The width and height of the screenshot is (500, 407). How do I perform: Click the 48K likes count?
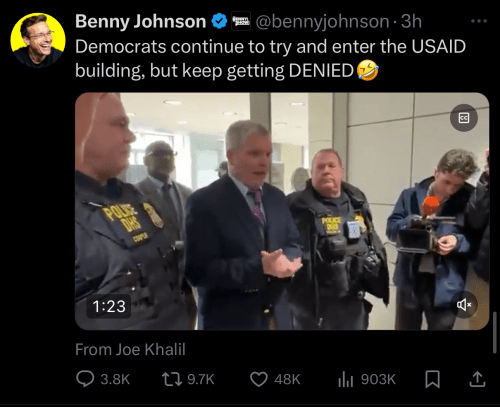(287, 379)
